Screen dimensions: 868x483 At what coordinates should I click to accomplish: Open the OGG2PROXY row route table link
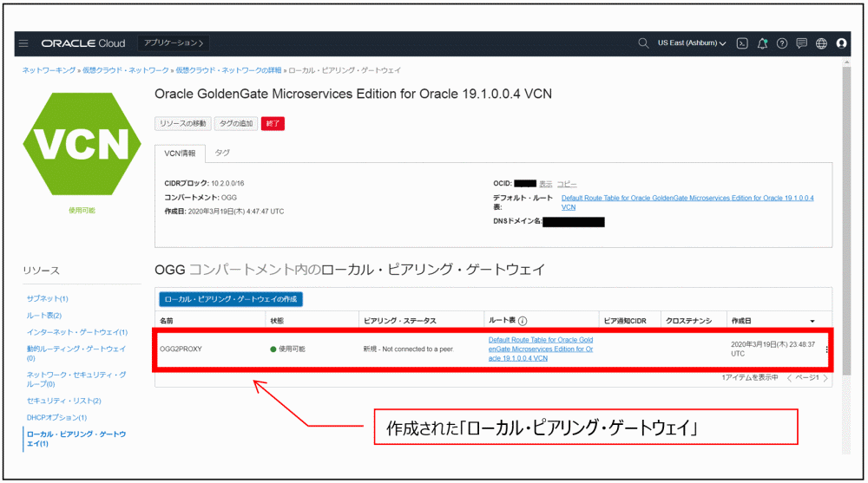[x=540, y=349]
